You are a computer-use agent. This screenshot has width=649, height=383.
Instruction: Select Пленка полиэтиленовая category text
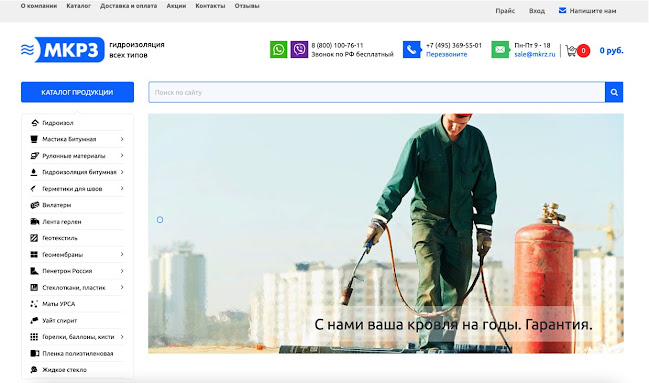(x=78, y=353)
